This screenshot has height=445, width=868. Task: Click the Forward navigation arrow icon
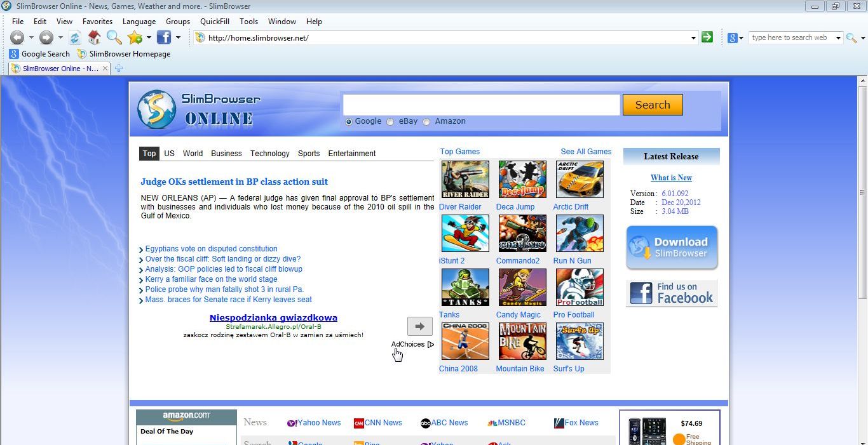click(46, 37)
